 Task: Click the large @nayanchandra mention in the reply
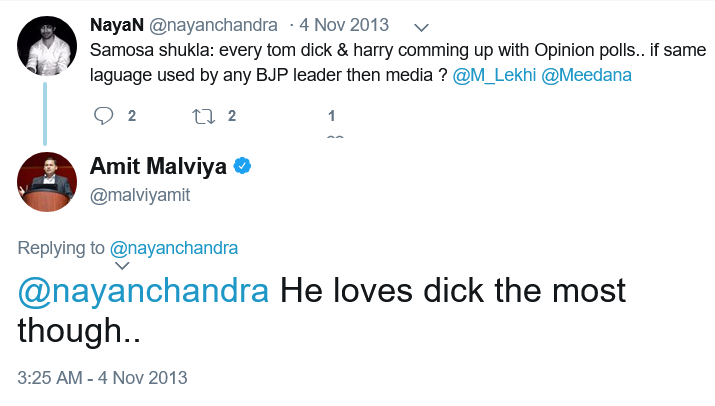[143, 291]
